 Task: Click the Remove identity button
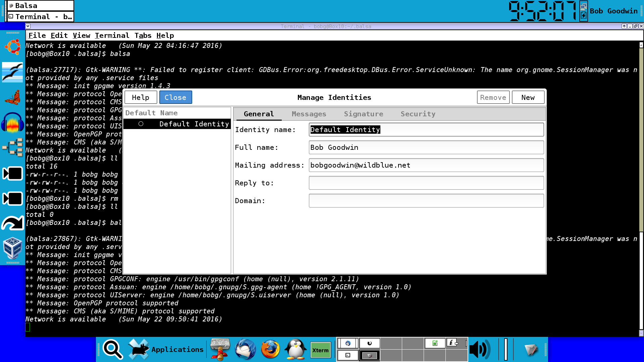493,97
